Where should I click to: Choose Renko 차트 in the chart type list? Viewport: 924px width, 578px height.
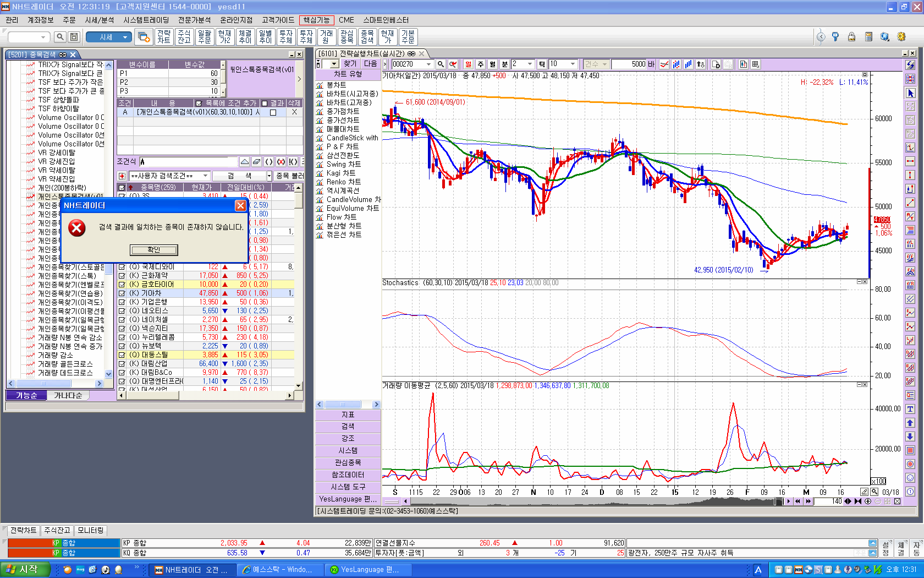coord(344,182)
